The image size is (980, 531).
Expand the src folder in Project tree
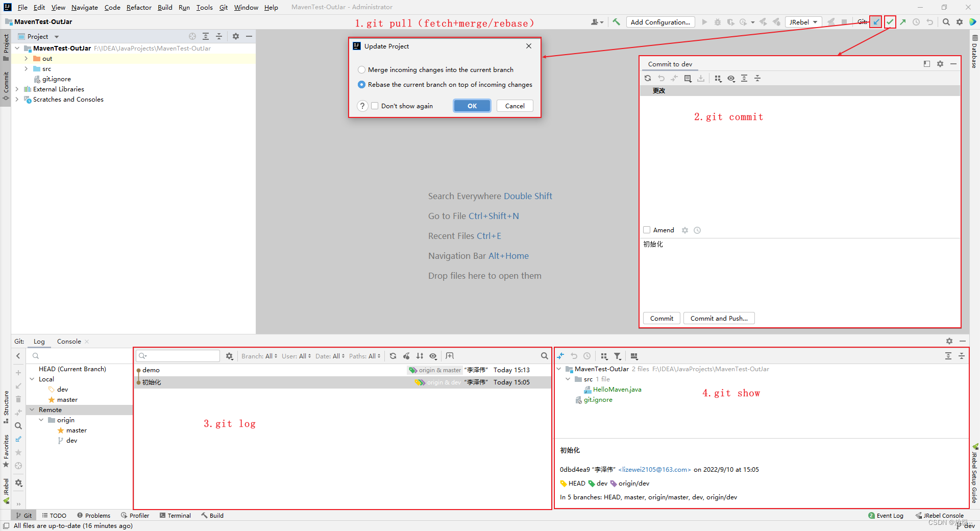point(26,69)
